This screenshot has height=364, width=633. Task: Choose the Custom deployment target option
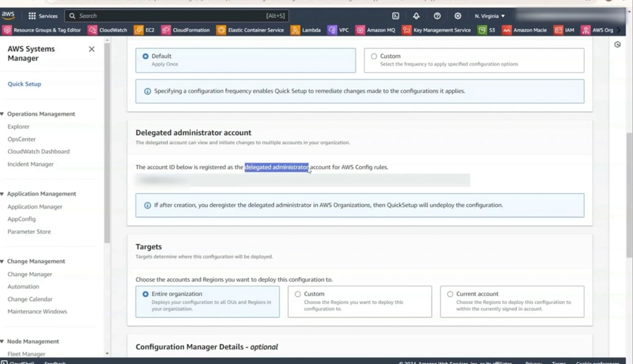coord(298,294)
